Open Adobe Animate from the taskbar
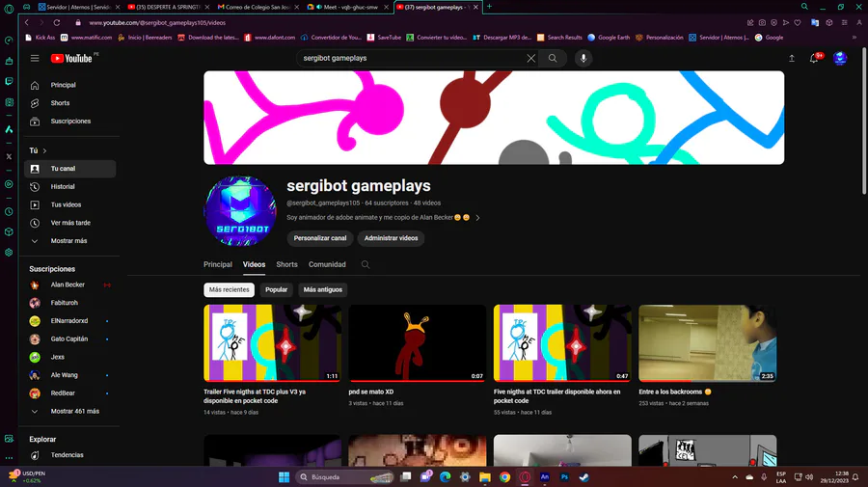The height and width of the screenshot is (487, 868). (545, 476)
